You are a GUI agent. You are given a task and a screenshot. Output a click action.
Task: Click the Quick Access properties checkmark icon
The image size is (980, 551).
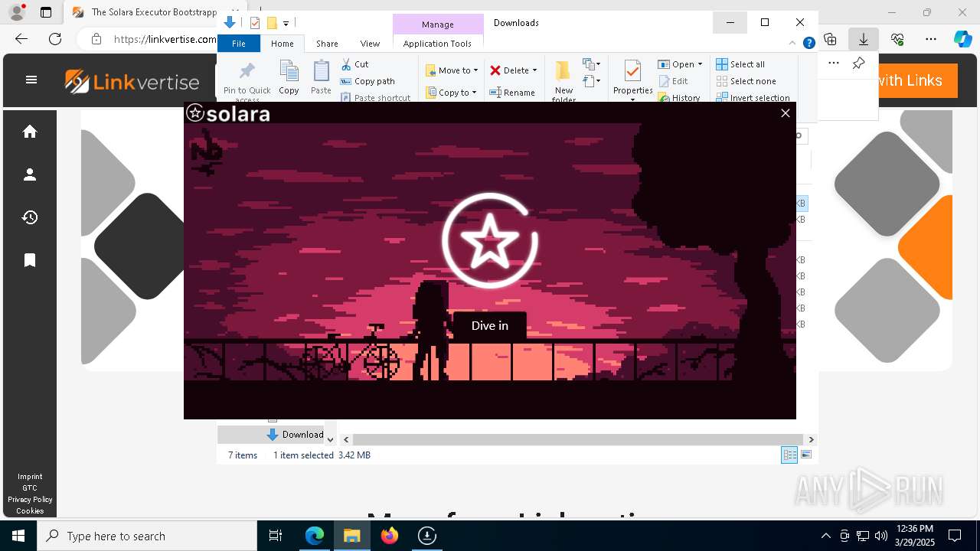pyautogui.click(x=256, y=23)
